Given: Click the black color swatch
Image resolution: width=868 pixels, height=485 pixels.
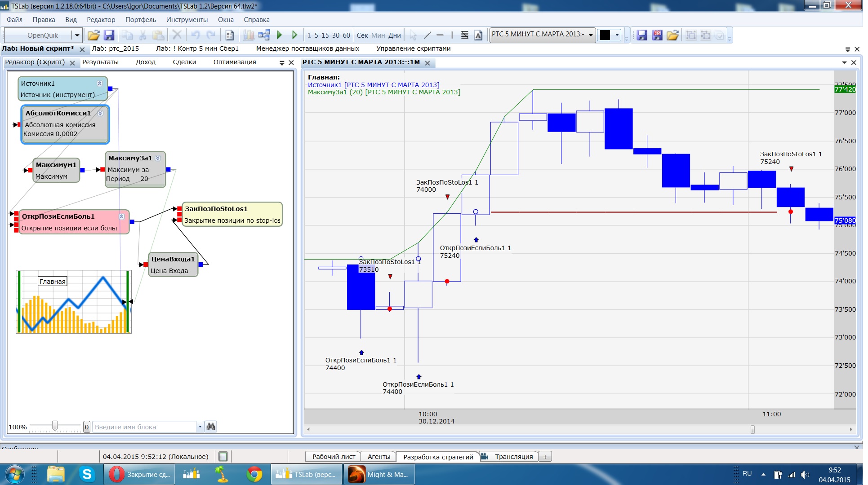Looking at the screenshot, I should coord(605,35).
